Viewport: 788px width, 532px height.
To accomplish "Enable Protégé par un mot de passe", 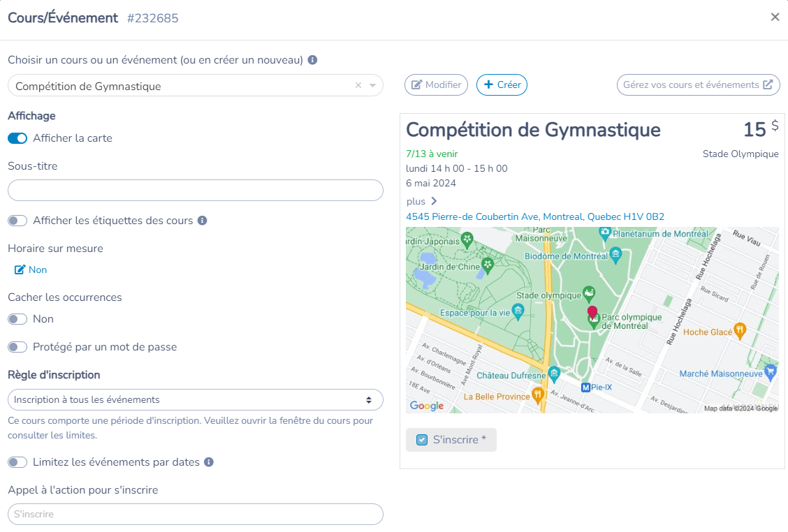I will [17, 347].
